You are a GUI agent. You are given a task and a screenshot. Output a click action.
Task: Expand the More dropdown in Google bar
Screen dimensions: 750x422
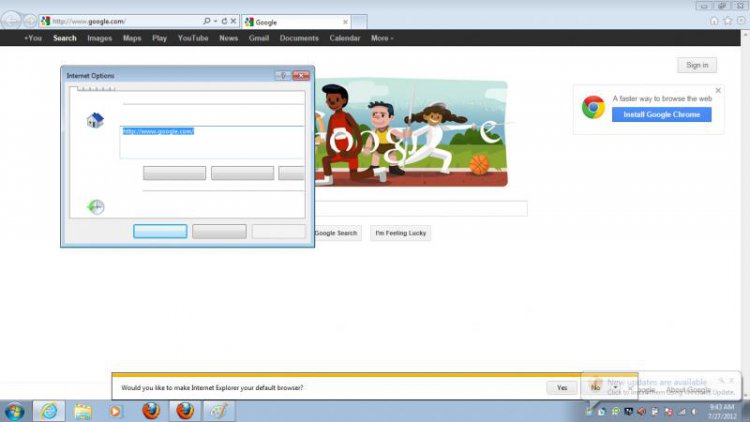[x=382, y=38]
